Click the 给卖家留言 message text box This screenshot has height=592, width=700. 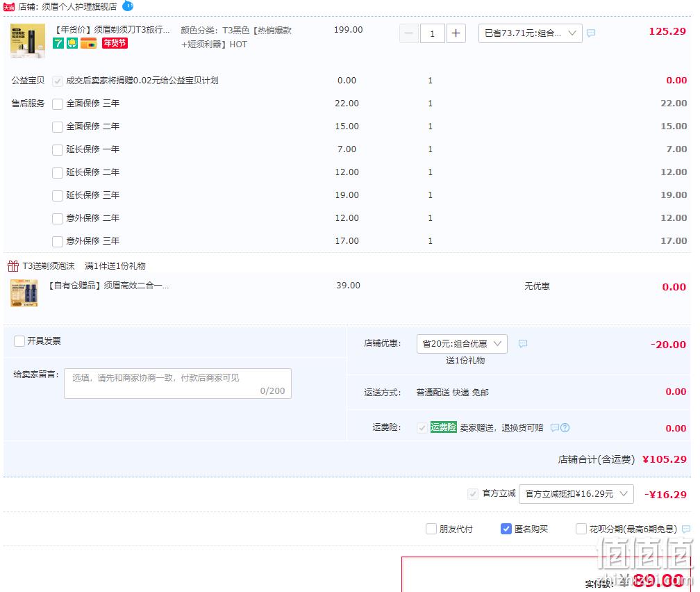point(178,384)
